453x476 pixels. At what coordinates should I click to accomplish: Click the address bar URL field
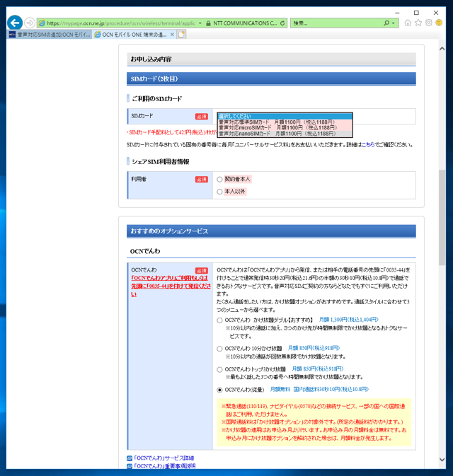click(x=121, y=23)
